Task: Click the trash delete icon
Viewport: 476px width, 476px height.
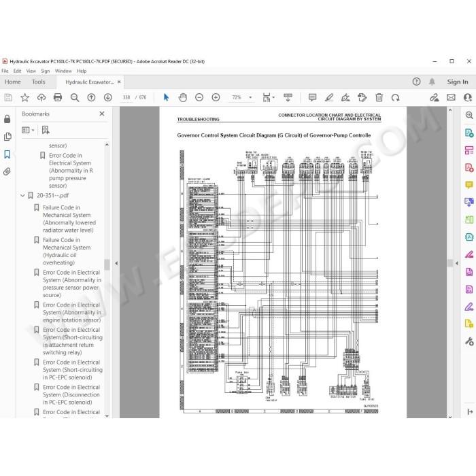Action: click(379, 97)
